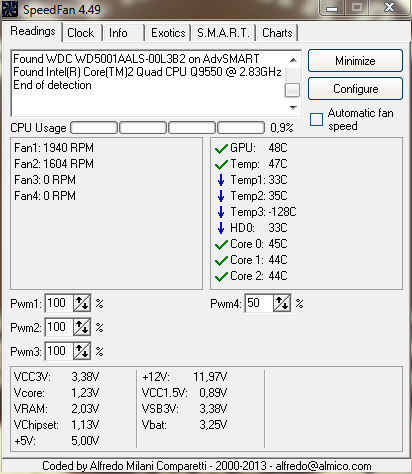The height and width of the screenshot is (474, 412).
Task: Open the S.M.A.R.T. tab
Action: tap(223, 33)
